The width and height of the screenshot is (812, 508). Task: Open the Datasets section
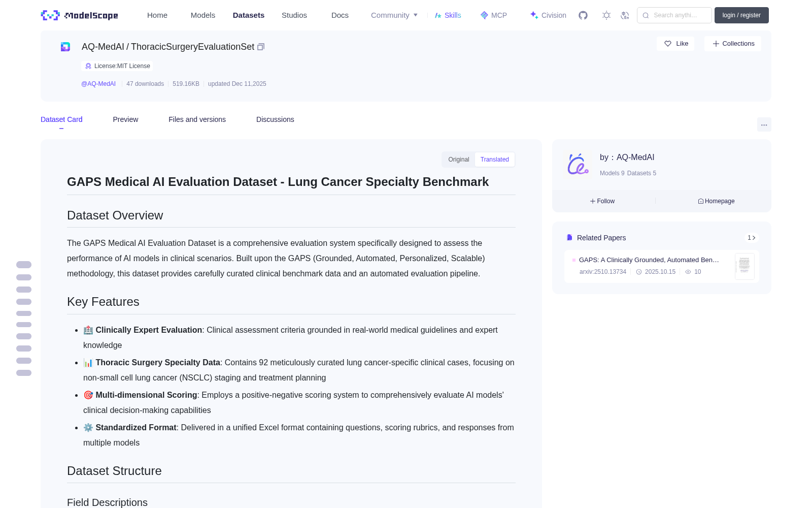249,15
